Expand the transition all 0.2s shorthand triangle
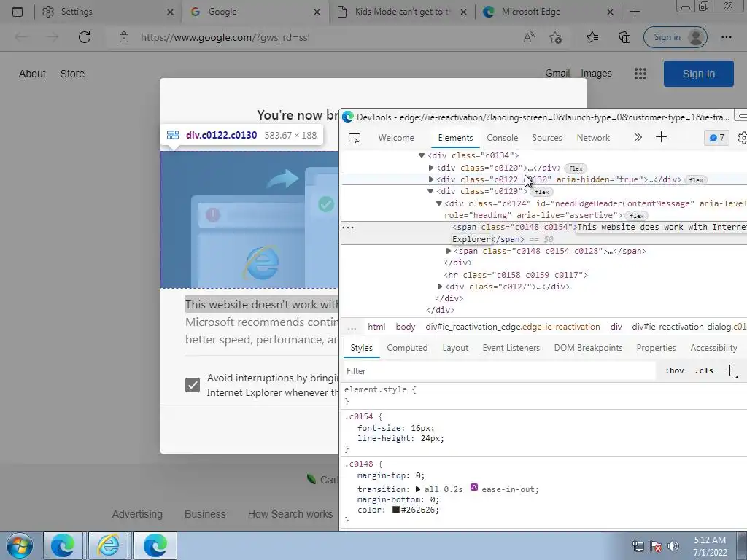The width and height of the screenshot is (747, 560). tap(418, 489)
